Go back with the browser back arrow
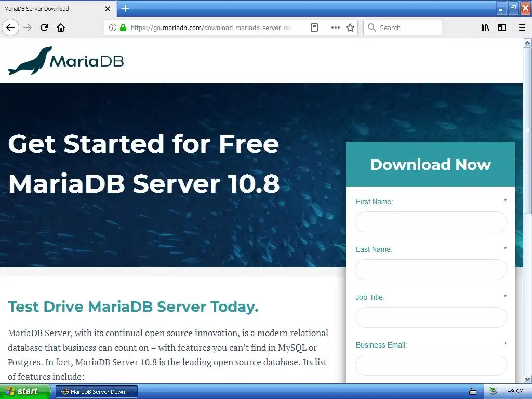532x399 pixels. 10,28
